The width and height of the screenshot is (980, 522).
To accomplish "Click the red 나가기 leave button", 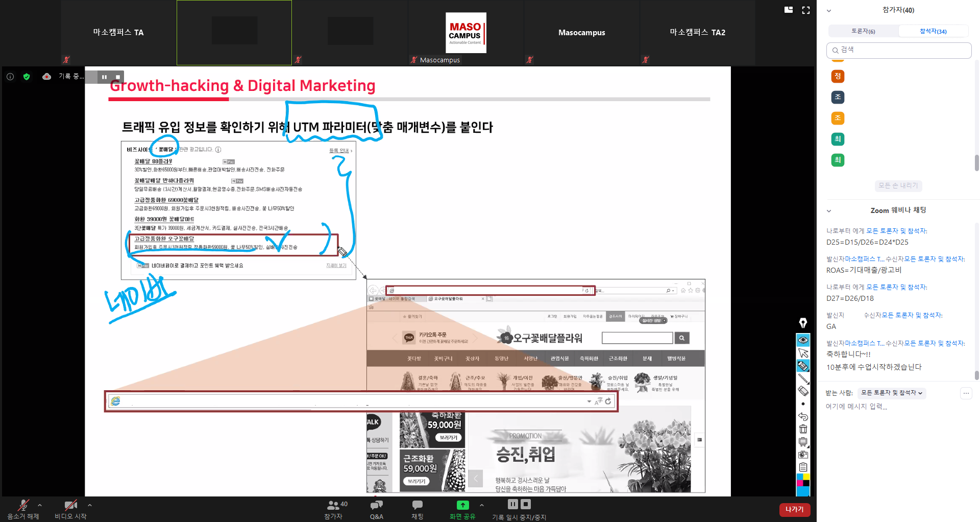I will 794,509.
